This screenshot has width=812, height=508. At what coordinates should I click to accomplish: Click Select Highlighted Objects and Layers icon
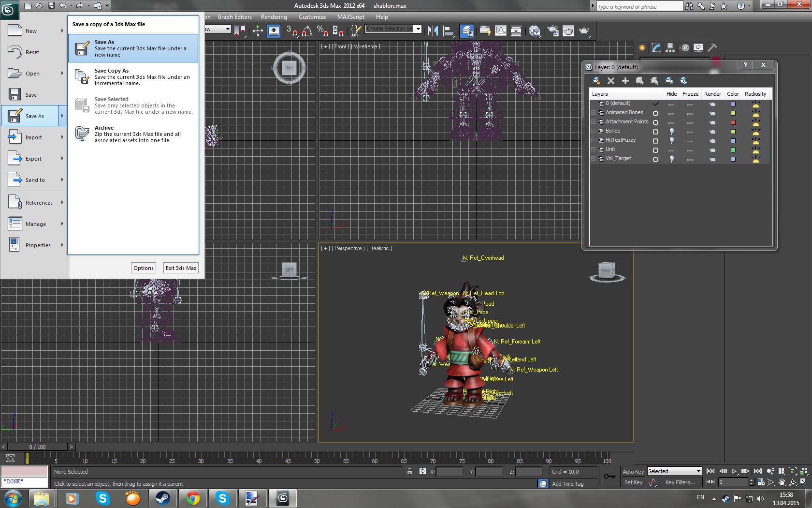click(640, 81)
